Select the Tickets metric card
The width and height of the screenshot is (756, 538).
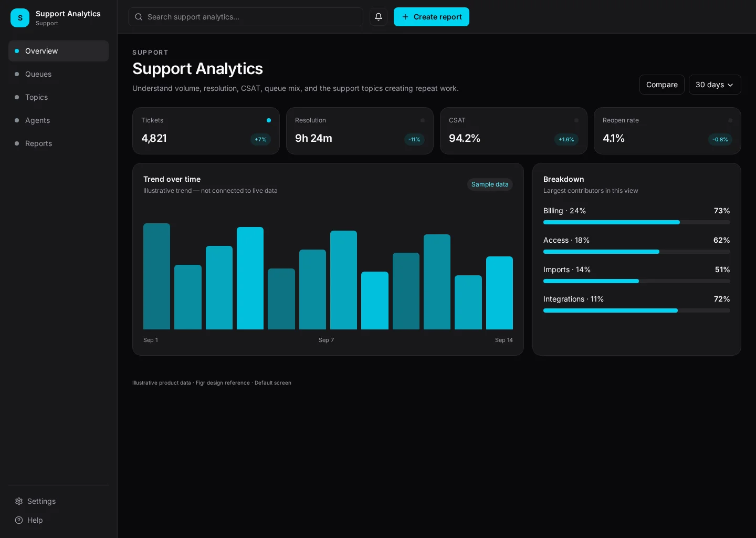(206, 131)
